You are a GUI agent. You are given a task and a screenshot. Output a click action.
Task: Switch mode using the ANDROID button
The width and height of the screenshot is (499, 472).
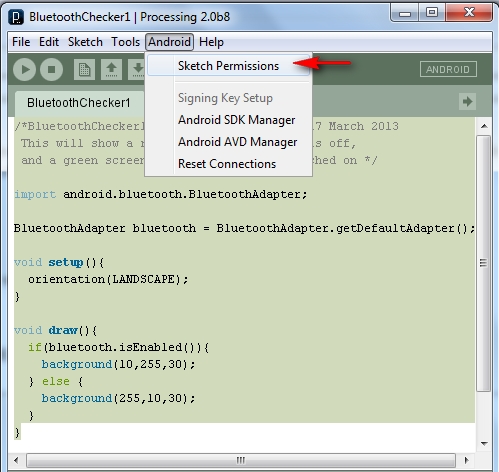click(x=448, y=69)
